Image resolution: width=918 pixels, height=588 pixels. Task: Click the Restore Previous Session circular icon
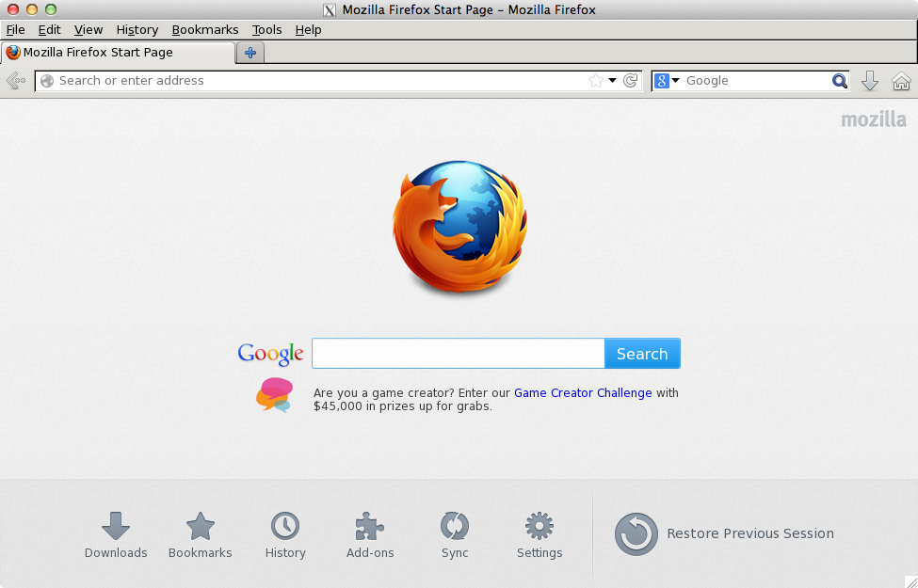pyautogui.click(x=636, y=533)
